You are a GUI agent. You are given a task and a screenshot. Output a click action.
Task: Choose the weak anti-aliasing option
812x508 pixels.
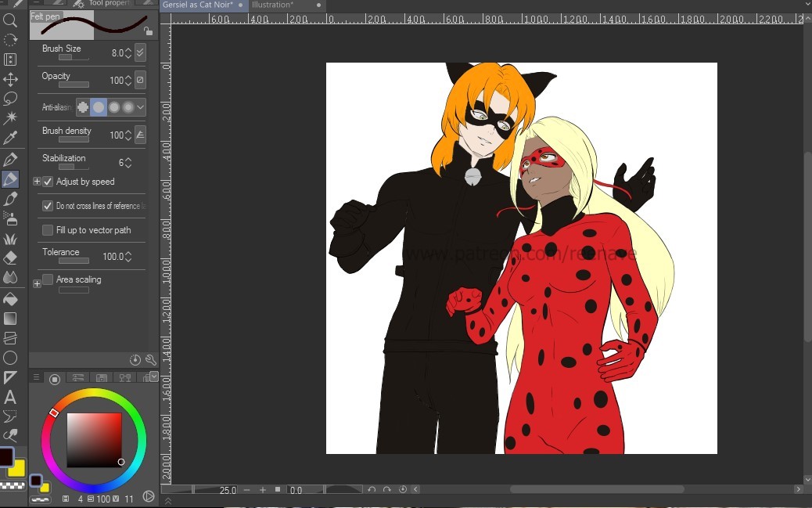99,107
